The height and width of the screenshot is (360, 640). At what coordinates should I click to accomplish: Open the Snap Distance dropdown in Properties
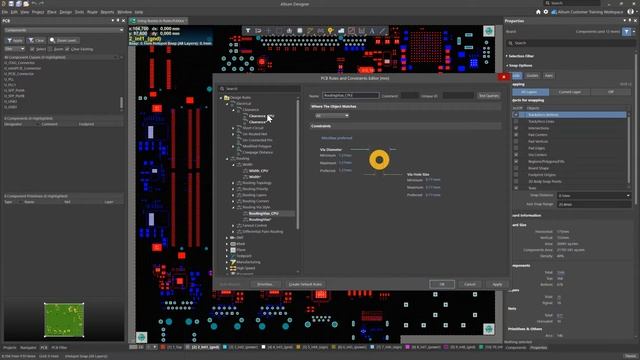coord(594,196)
